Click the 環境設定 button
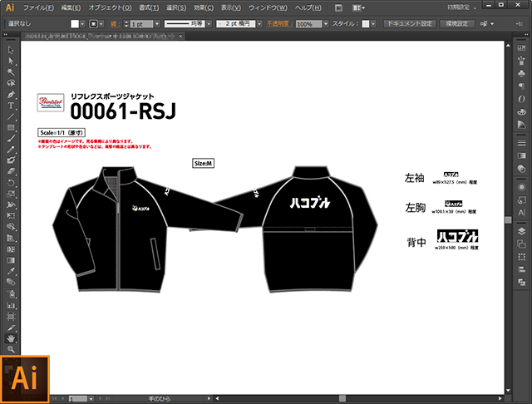The height and width of the screenshot is (404, 532). pos(458,24)
